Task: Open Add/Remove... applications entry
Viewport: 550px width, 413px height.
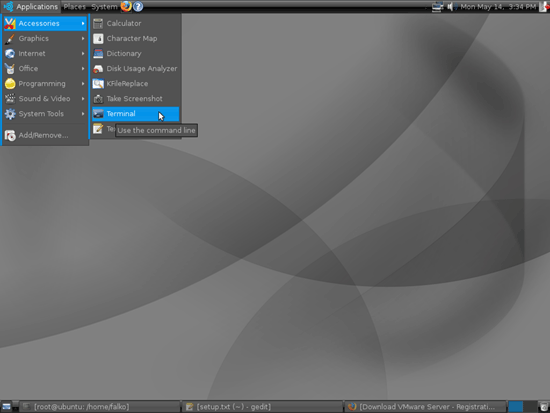Action: 45,135
